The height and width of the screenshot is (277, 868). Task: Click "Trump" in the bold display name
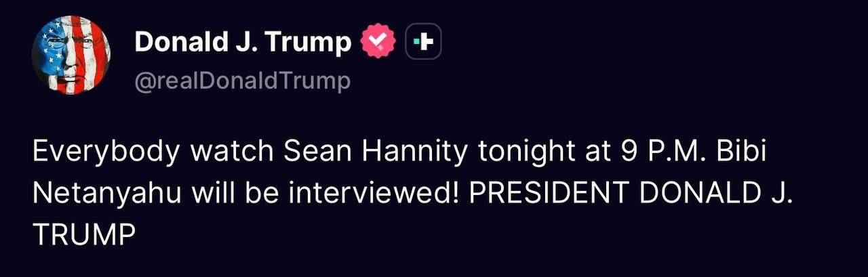coord(307,43)
